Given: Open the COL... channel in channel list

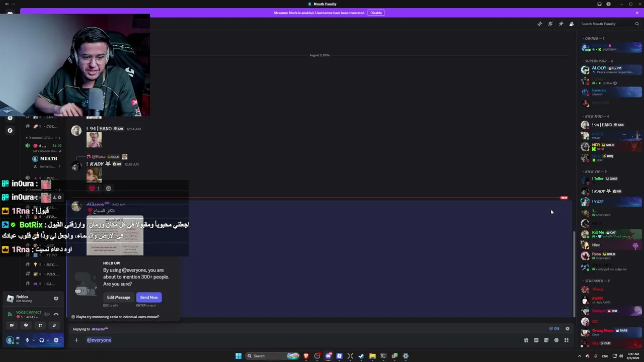Looking at the screenshot, I should click(x=44, y=126).
